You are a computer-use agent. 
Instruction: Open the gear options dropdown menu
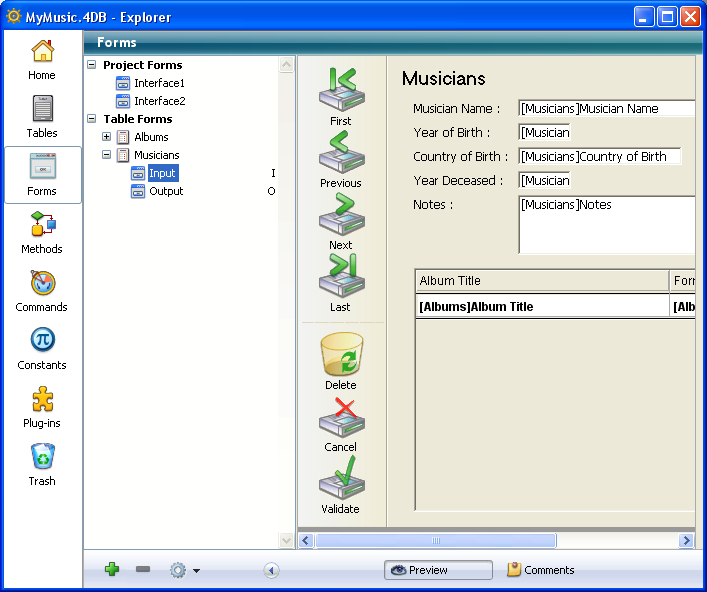[x=184, y=570]
